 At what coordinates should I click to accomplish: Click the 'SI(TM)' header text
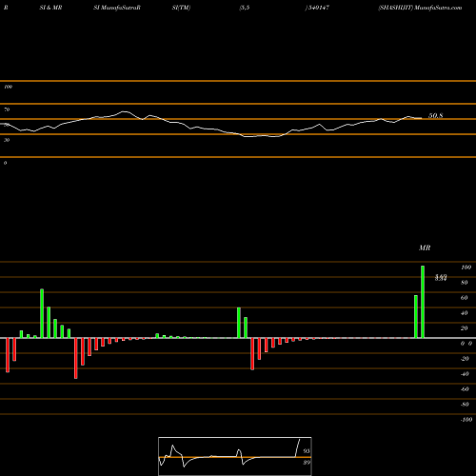pyautogui.click(x=181, y=8)
